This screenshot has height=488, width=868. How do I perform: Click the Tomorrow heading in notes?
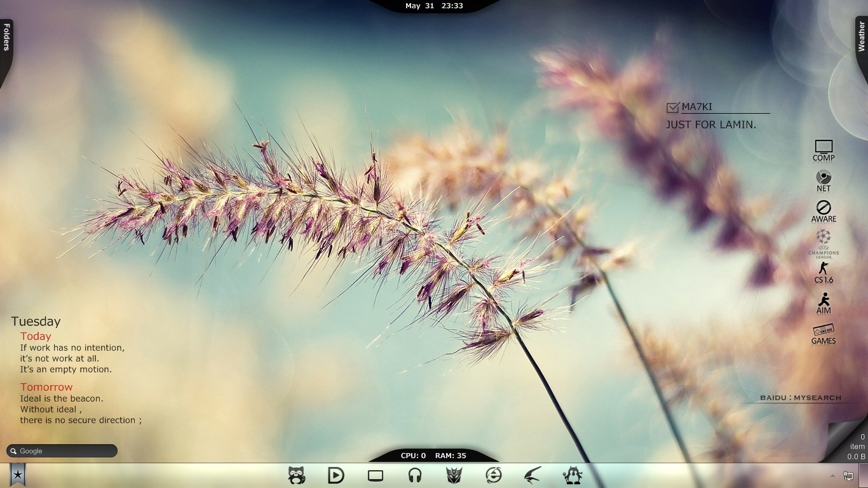(46, 387)
